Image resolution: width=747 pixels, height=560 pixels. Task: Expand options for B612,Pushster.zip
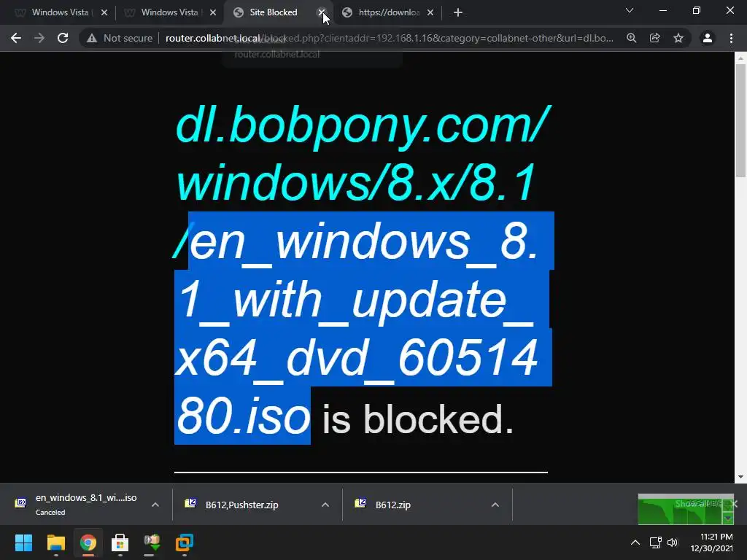[325, 505]
